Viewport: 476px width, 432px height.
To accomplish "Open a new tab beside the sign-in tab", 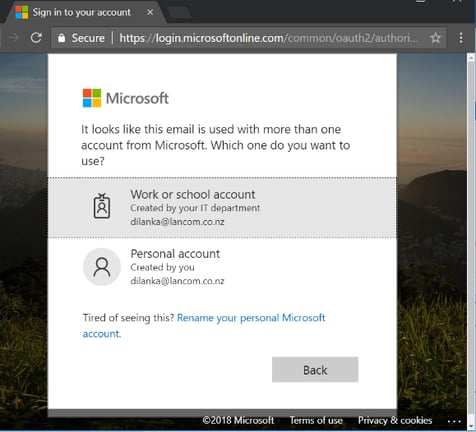I will click(x=179, y=13).
